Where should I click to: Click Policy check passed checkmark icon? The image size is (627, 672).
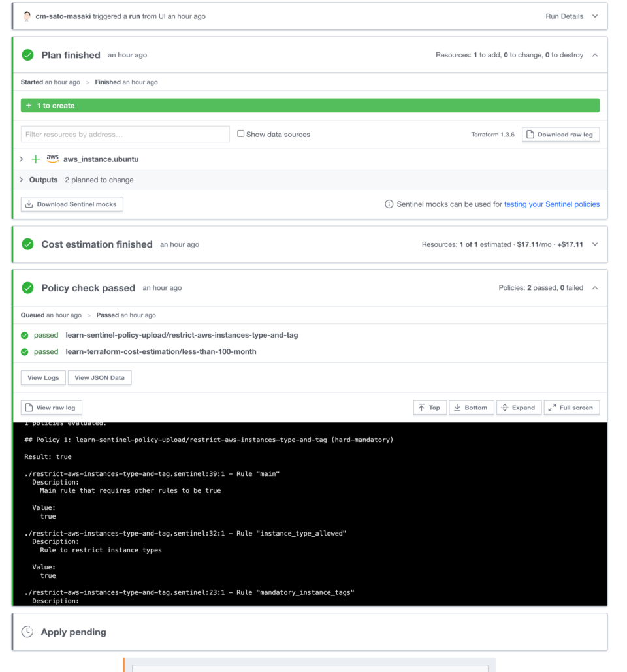click(28, 287)
